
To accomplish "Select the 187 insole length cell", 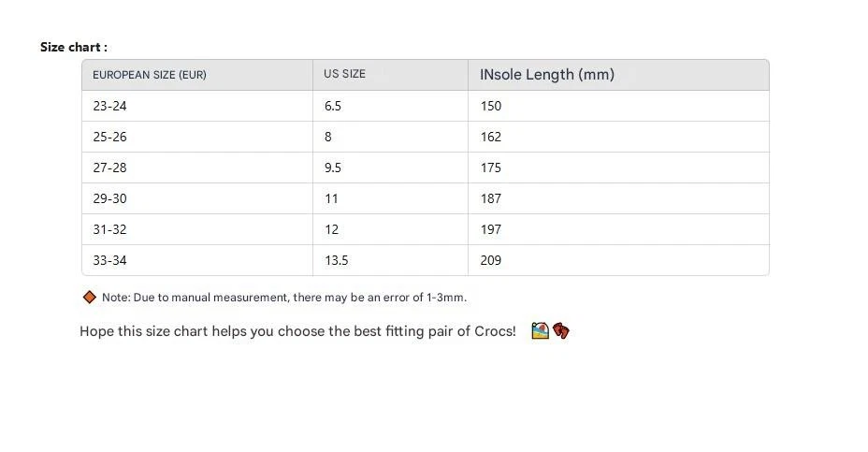I will pyautogui.click(x=491, y=198).
